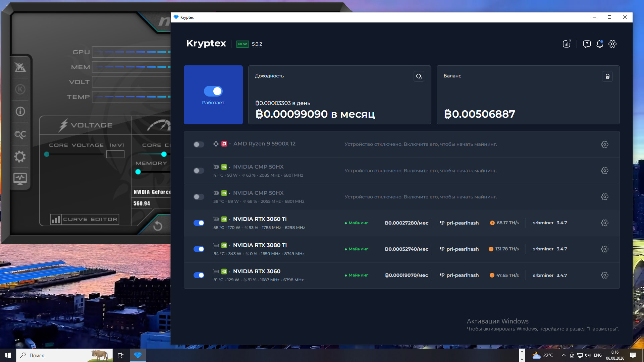Open Windows Start menu
Screen dimensions: 644x362
pos(8,355)
